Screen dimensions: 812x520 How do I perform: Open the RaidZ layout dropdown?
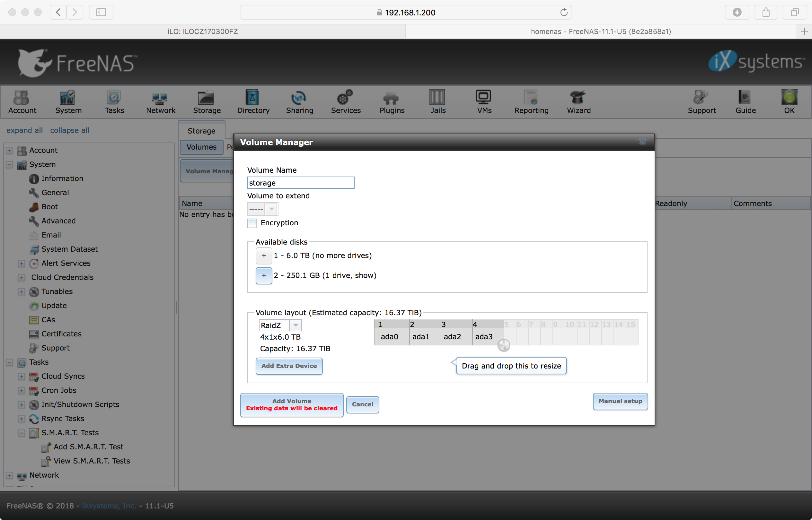[x=295, y=325]
